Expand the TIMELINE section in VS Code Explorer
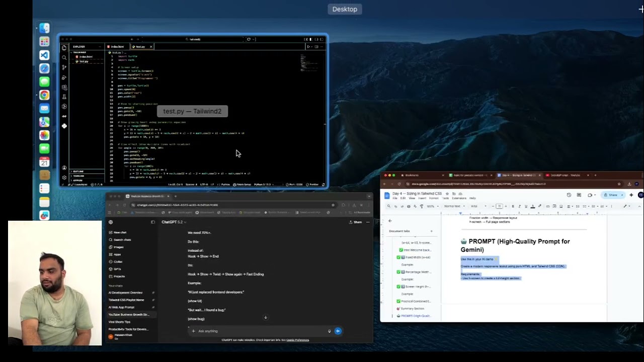 (x=87, y=176)
